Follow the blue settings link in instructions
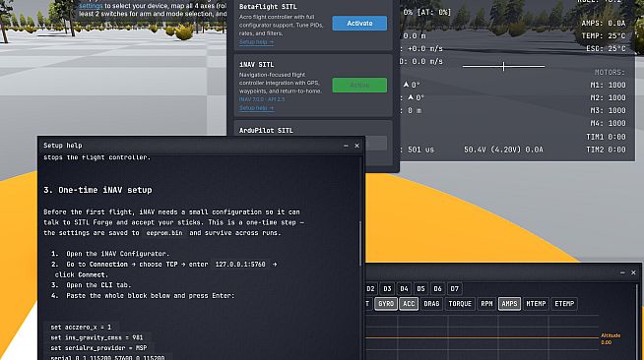 [91, 6]
